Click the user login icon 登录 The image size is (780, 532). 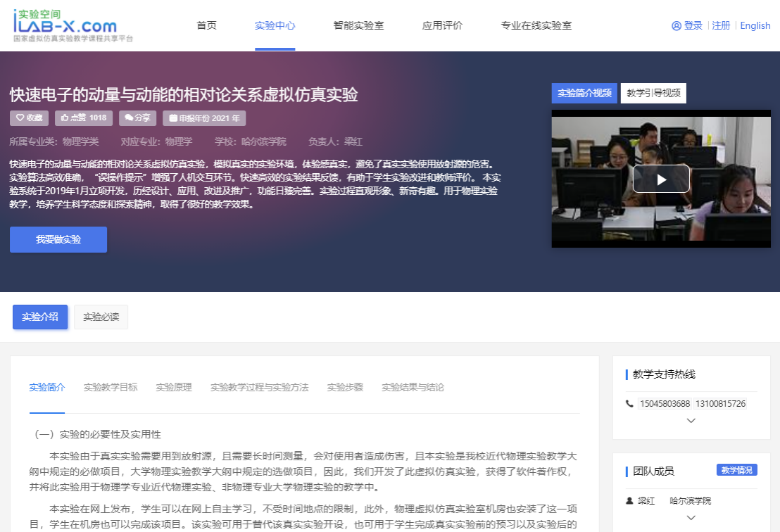click(687, 25)
